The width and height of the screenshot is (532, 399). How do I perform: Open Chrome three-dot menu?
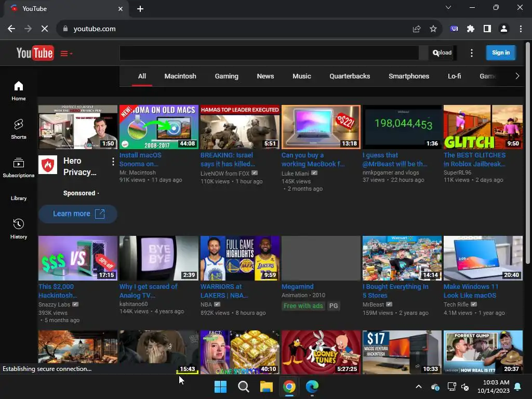(x=521, y=29)
